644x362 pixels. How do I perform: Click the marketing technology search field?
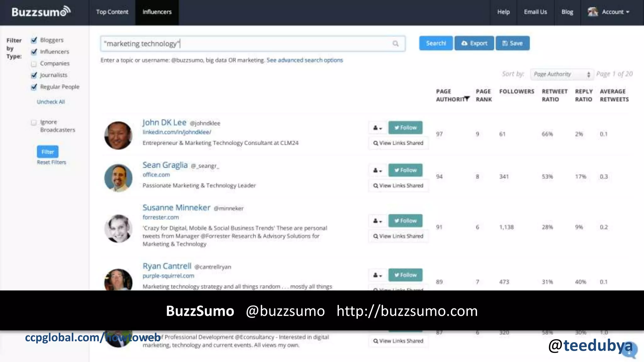pyautogui.click(x=253, y=44)
